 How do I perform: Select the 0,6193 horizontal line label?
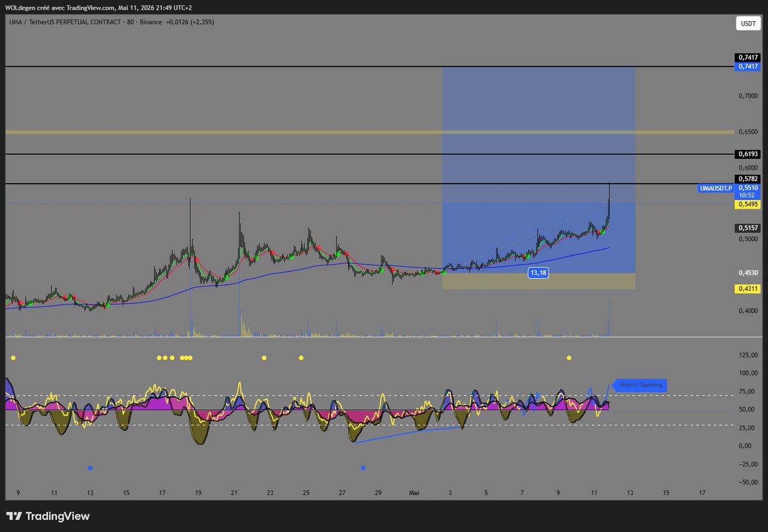[x=748, y=154]
